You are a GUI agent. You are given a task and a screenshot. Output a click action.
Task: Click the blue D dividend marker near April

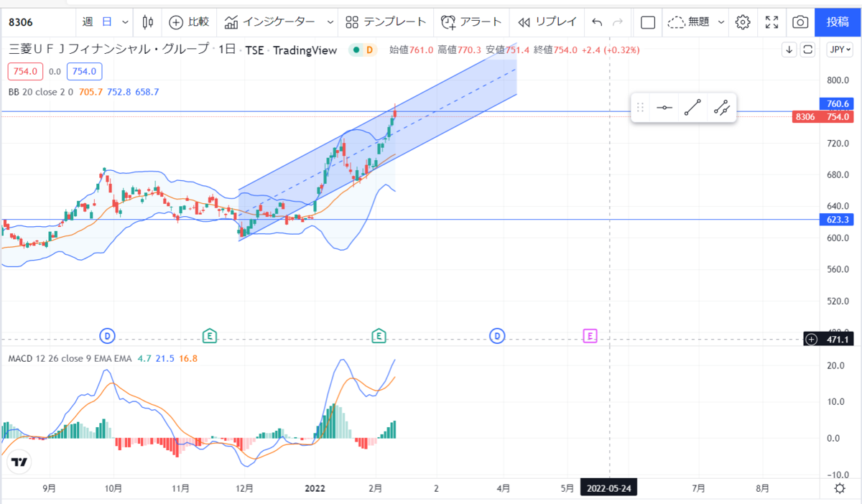point(497,335)
